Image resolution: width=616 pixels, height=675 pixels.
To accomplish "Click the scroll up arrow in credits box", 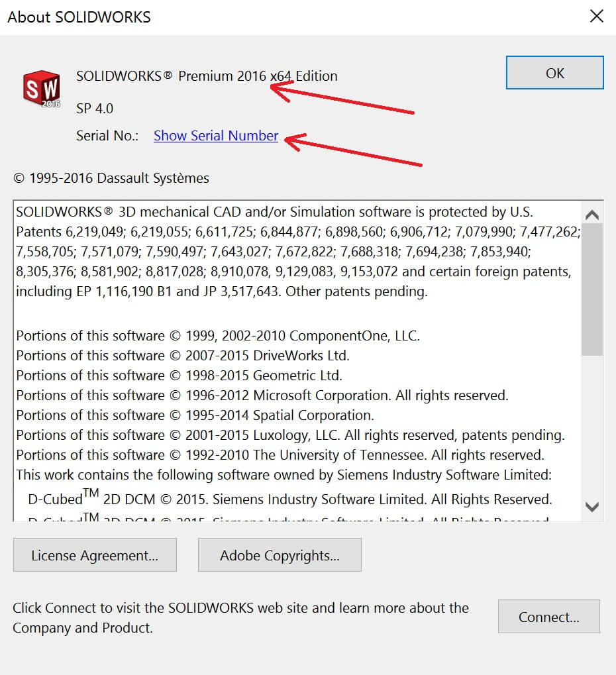I will (592, 215).
